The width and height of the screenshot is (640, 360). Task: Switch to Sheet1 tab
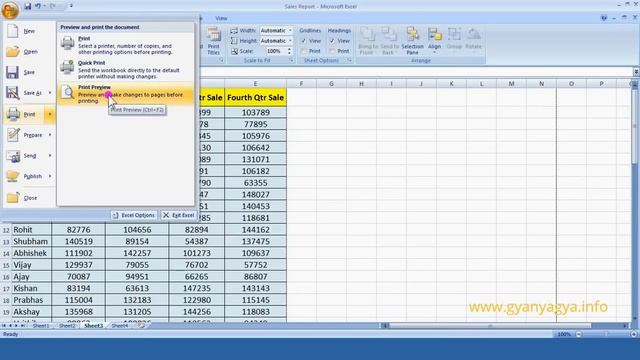pyautogui.click(x=41, y=326)
